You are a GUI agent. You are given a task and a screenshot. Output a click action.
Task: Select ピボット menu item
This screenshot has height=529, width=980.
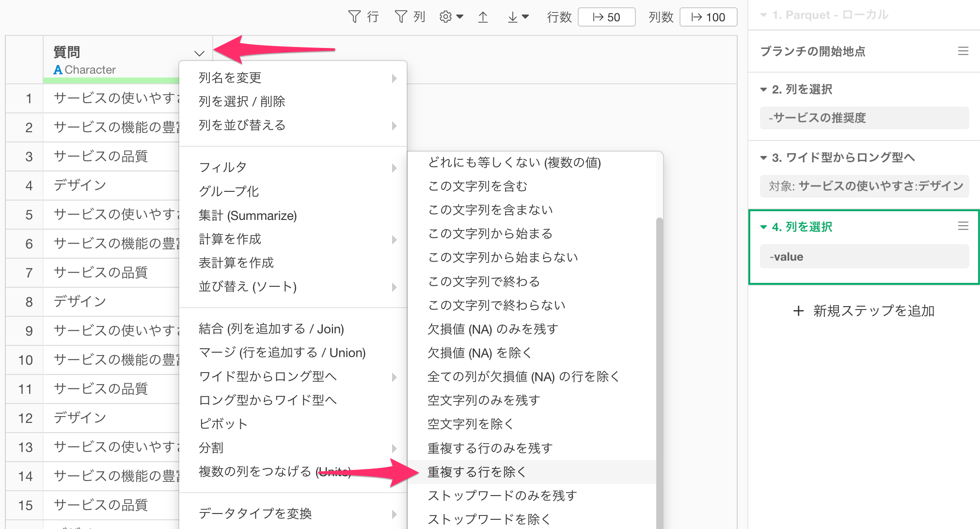coord(293,424)
